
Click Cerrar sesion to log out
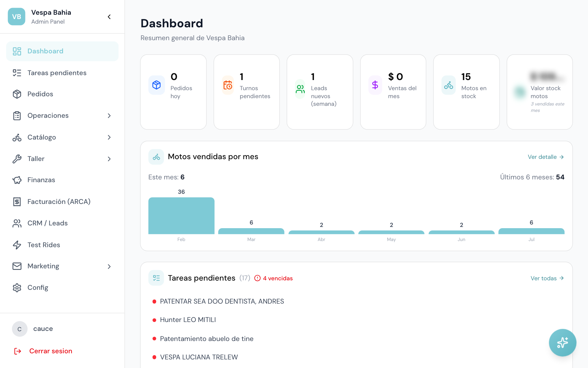pos(51,351)
